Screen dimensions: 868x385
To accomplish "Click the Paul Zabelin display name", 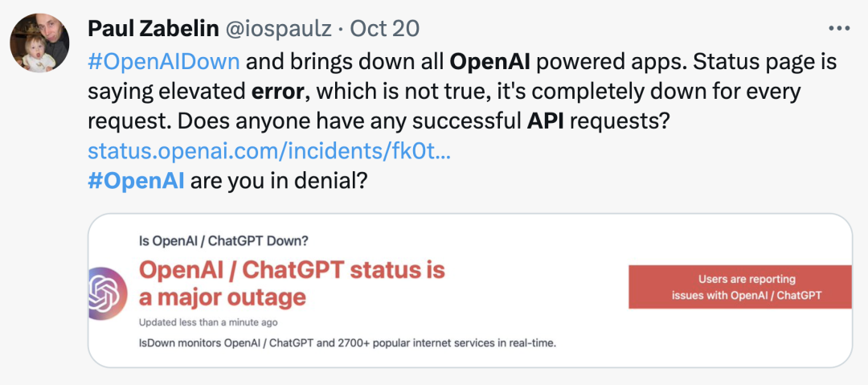I will pos(154,28).
